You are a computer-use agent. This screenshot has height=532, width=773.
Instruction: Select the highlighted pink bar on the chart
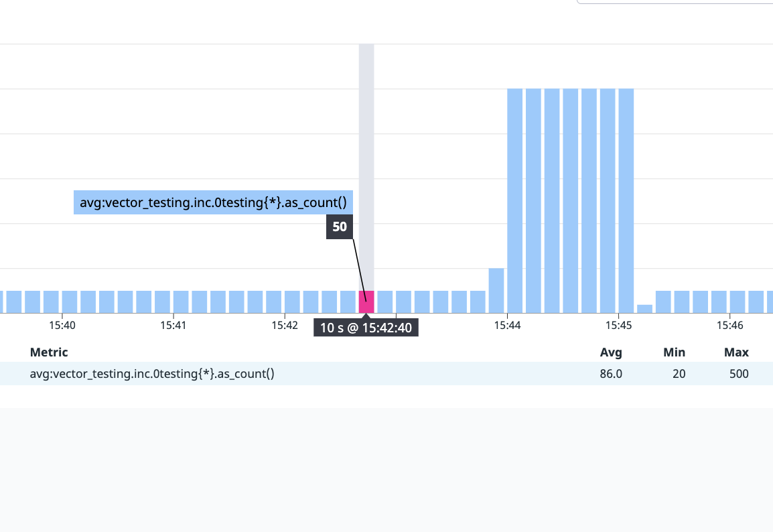[366, 302]
